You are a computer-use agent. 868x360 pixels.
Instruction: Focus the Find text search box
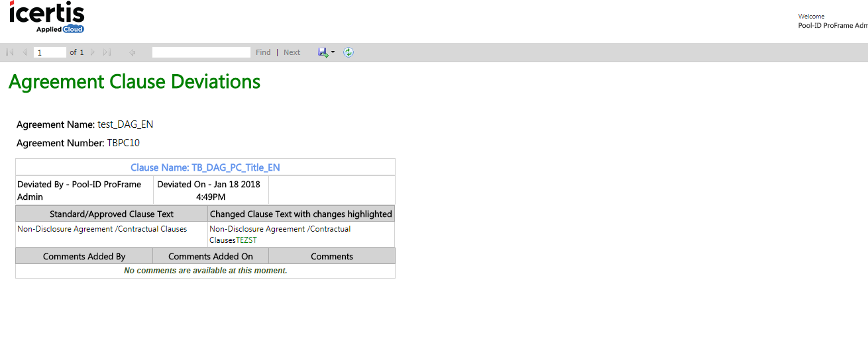(x=201, y=52)
